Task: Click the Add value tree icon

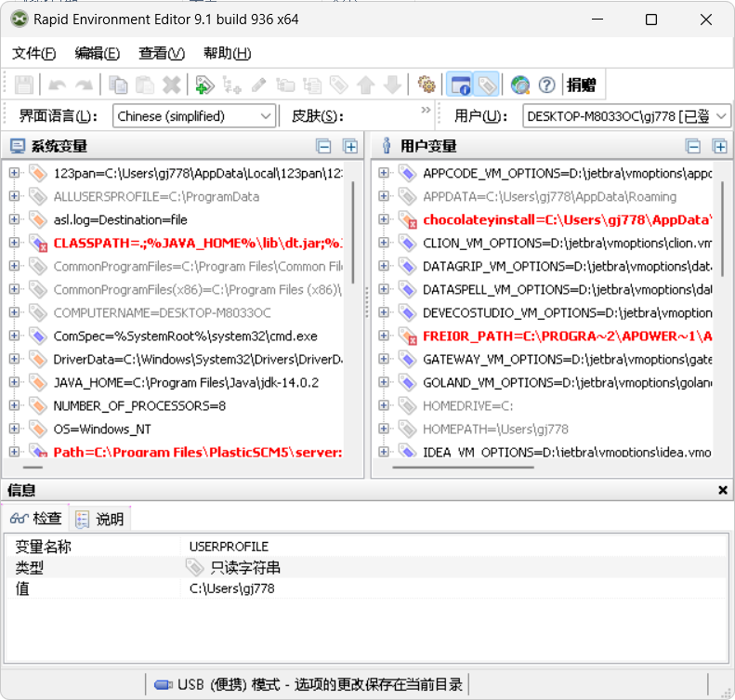Action: (x=231, y=85)
